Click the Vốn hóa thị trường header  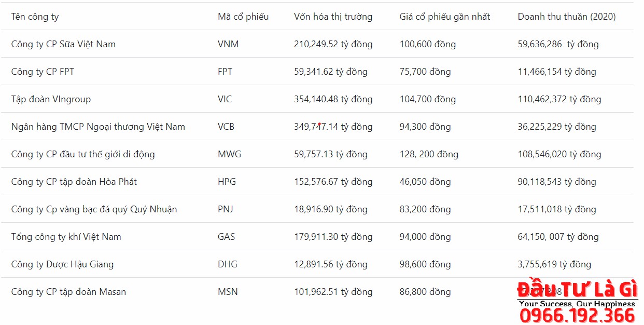(333, 17)
